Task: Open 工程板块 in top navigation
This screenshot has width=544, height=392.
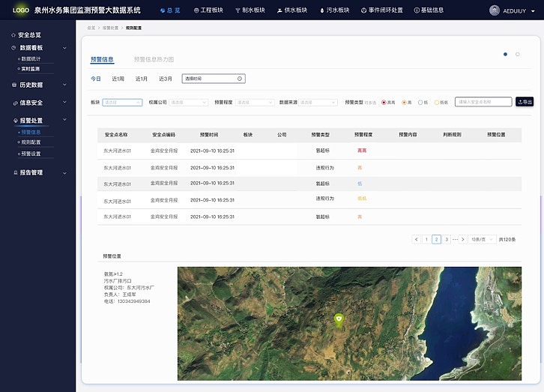Action: [208, 10]
